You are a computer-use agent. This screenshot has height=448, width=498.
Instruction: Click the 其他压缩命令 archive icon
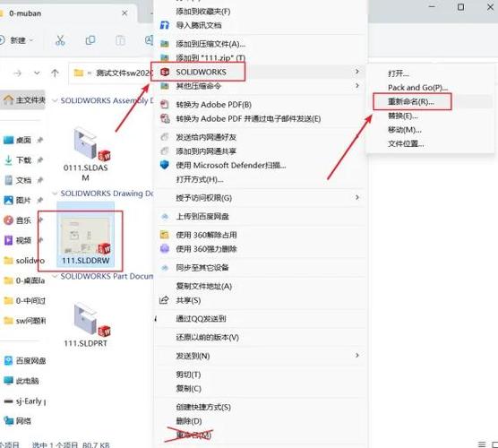click(165, 86)
